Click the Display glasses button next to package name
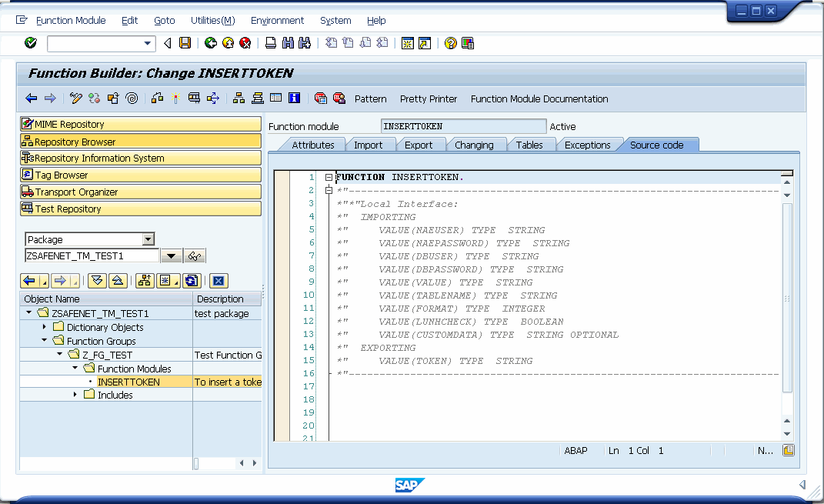The image size is (824, 504). click(x=195, y=256)
